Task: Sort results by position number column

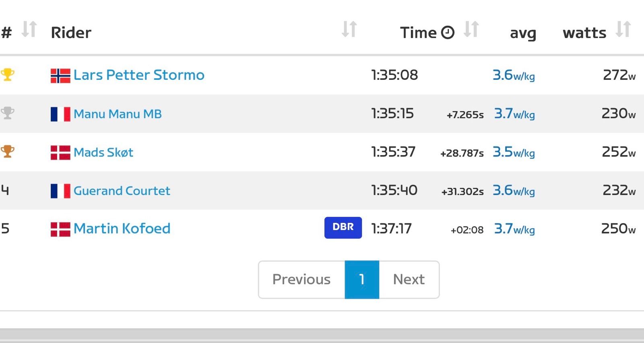Action: pyautogui.click(x=29, y=29)
